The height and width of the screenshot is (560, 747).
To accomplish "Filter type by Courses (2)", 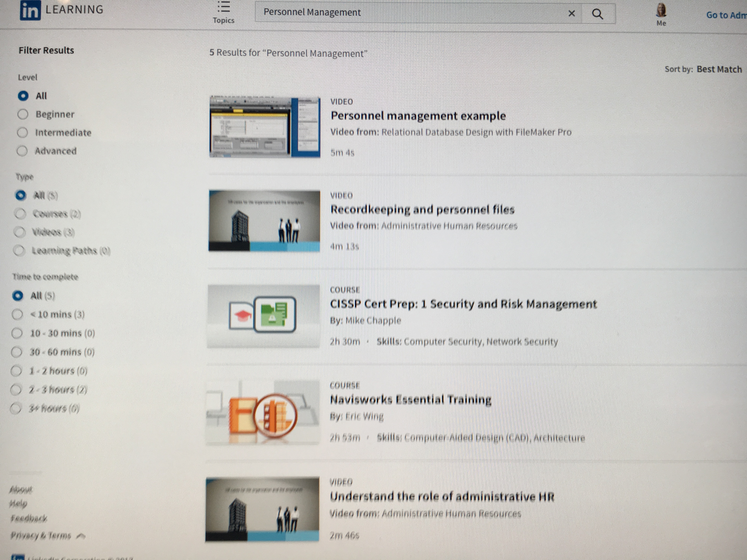I will (20, 214).
